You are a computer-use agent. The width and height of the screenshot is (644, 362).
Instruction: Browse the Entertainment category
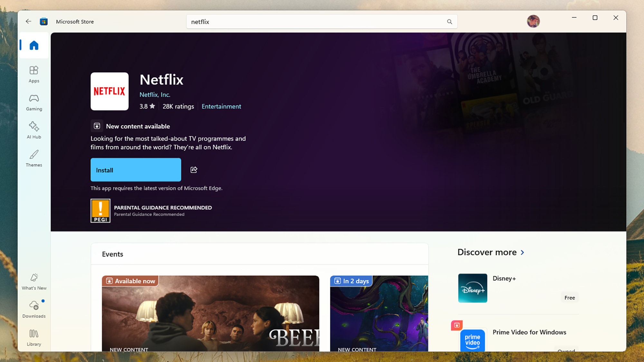[x=221, y=106]
